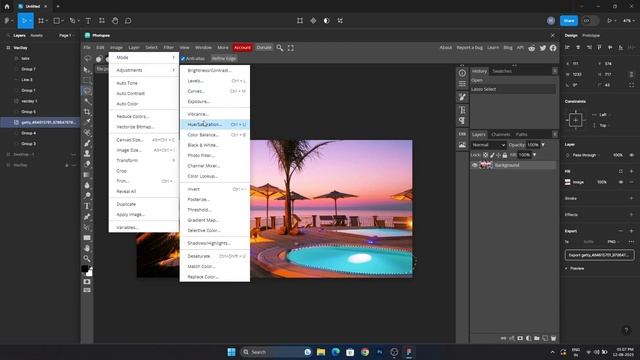
Task: Switch to the Channels tab
Action: click(500, 134)
